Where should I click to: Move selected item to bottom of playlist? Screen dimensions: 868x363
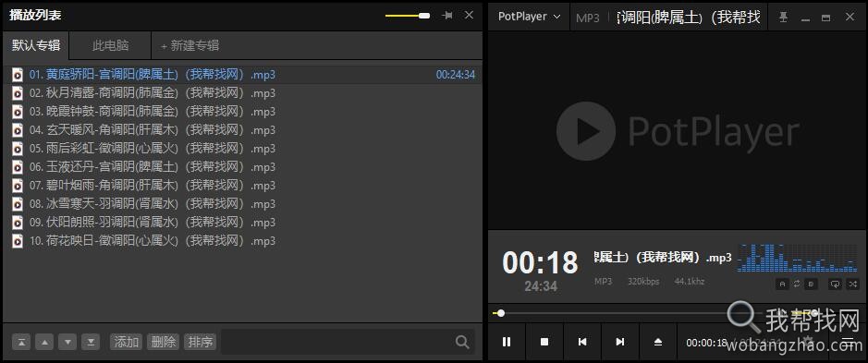[x=91, y=342]
